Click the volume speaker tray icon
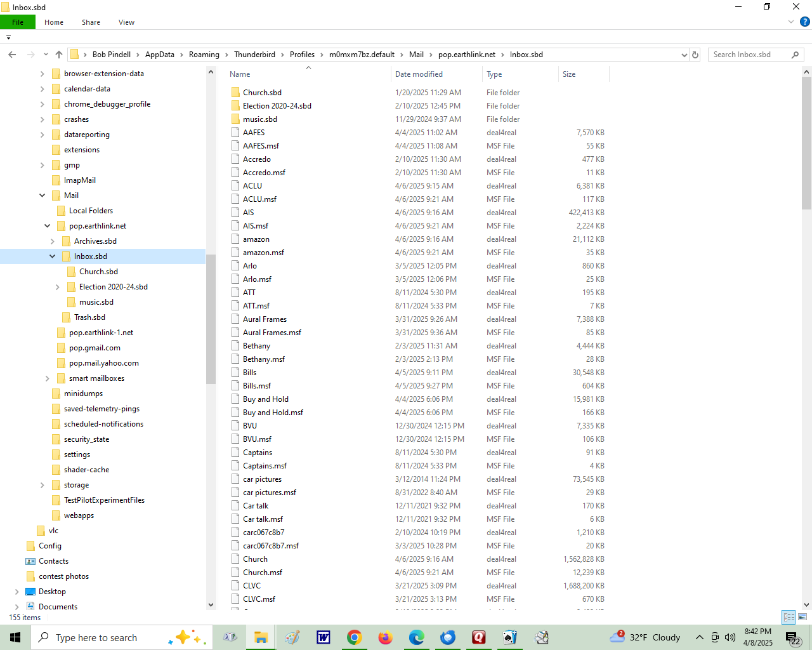Image resolution: width=812 pixels, height=650 pixels. [730, 637]
